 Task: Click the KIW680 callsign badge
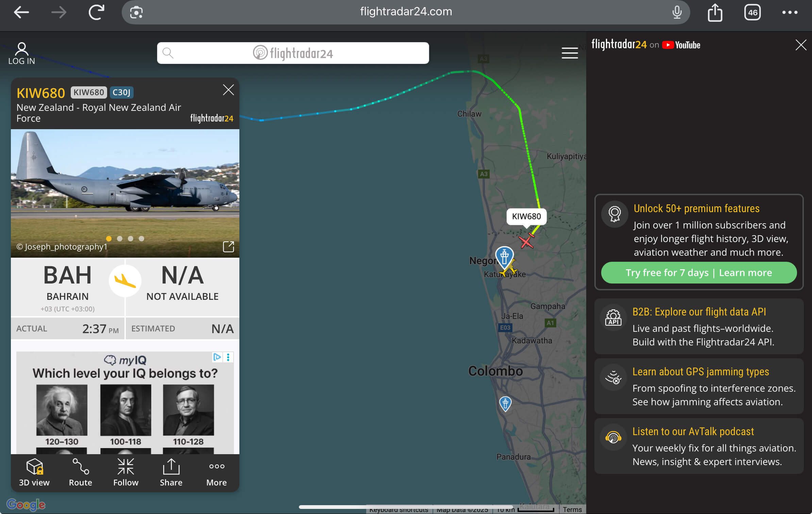tap(89, 92)
